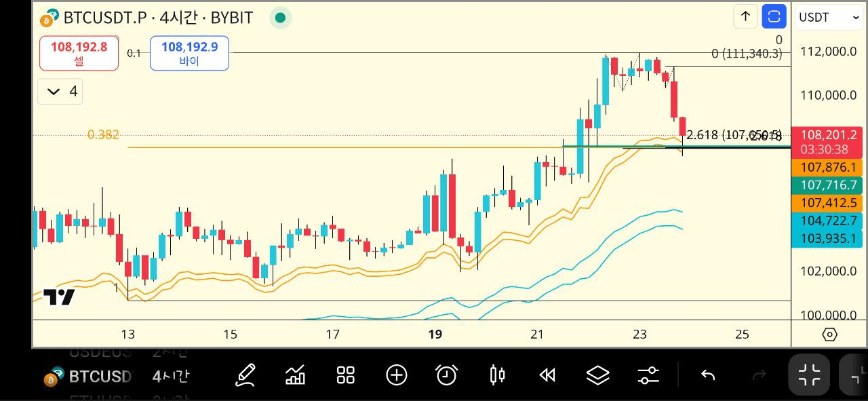Screen dimensions: 868x401
Task: Click date 23 on the time axis
Action: (639, 334)
